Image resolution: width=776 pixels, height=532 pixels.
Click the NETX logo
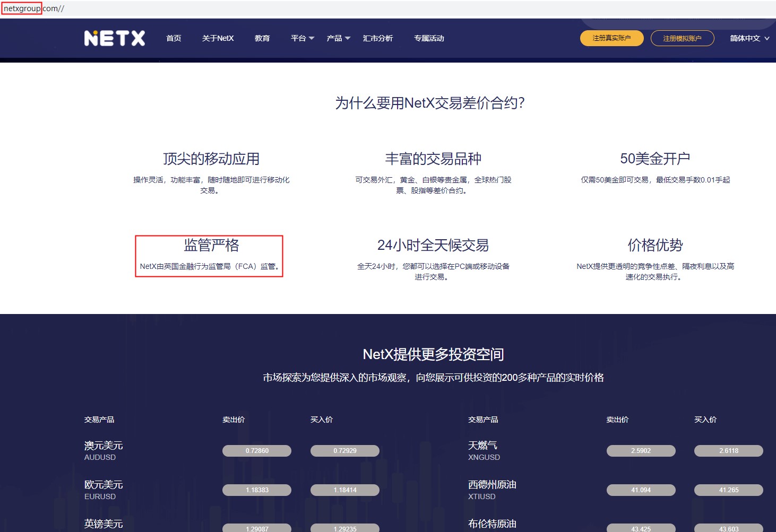coord(114,38)
